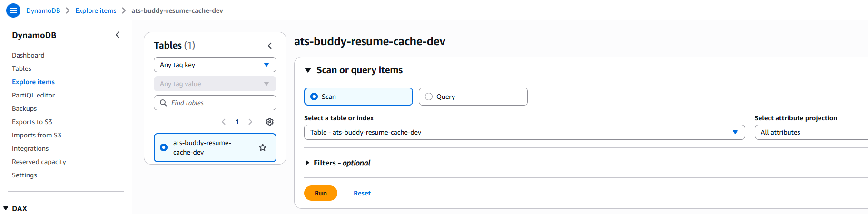Collapse the Scan or query items section
The height and width of the screenshot is (214, 868).
[x=308, y=70]
